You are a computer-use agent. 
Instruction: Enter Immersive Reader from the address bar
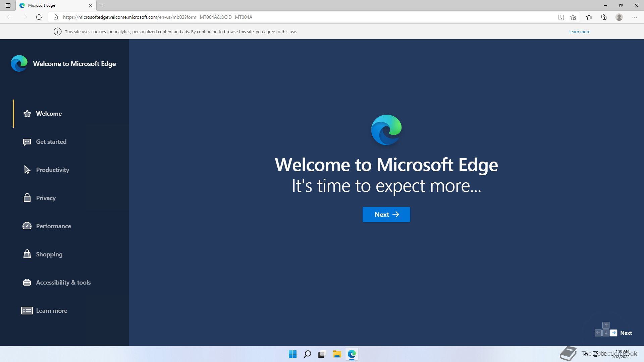click(561, 17)
